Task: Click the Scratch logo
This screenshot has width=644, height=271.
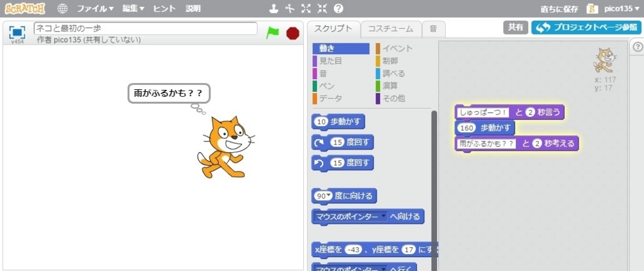Action: (25, 8)
